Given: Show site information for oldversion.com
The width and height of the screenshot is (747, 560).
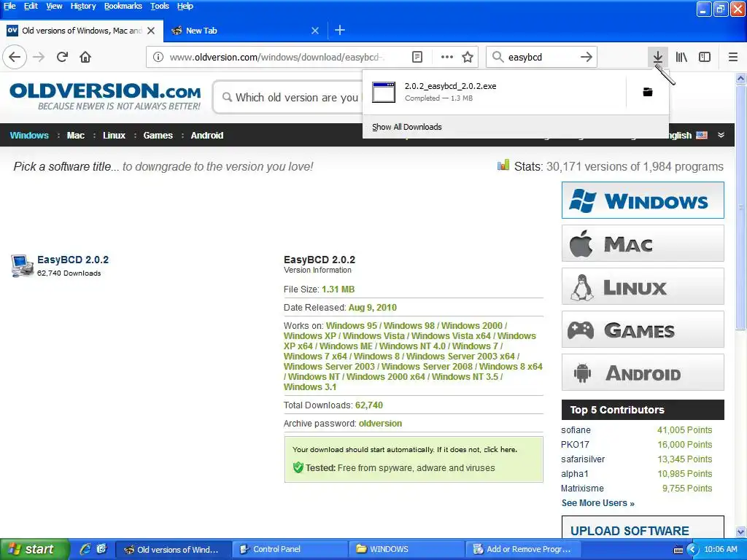Looking at the screenshot, I should click(x=158, y=57).
